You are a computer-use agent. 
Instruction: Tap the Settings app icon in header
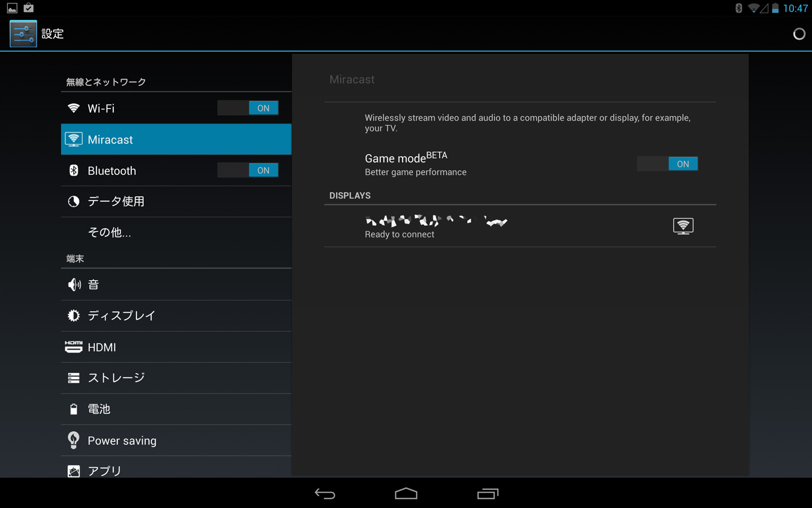23,34
